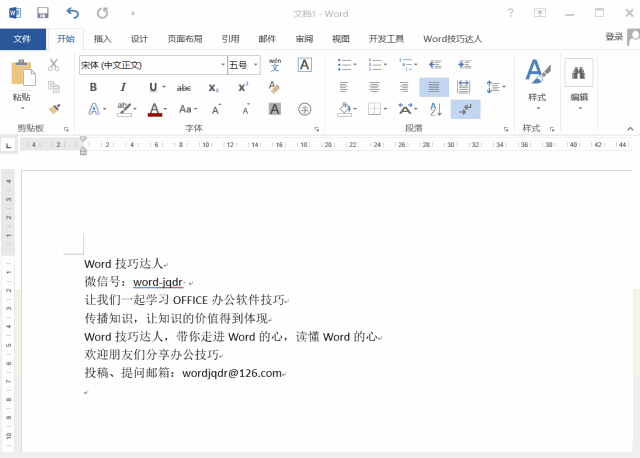Open the 审阅 (Review) tab
640x458 pixels.
coord(304,39)
